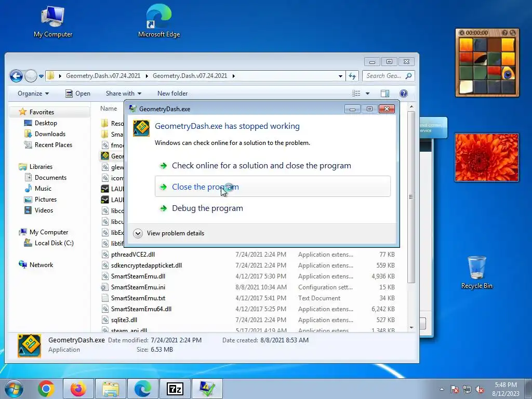Select Downloads under Favorites
The width and height of the screenshot is (532, 399).
pyautogui.click(x=50, y=134)
